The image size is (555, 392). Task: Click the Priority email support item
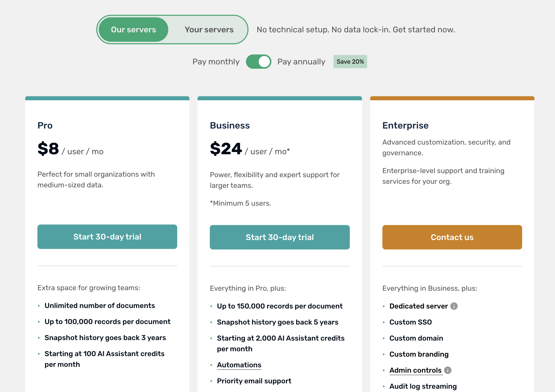[254, 381]
